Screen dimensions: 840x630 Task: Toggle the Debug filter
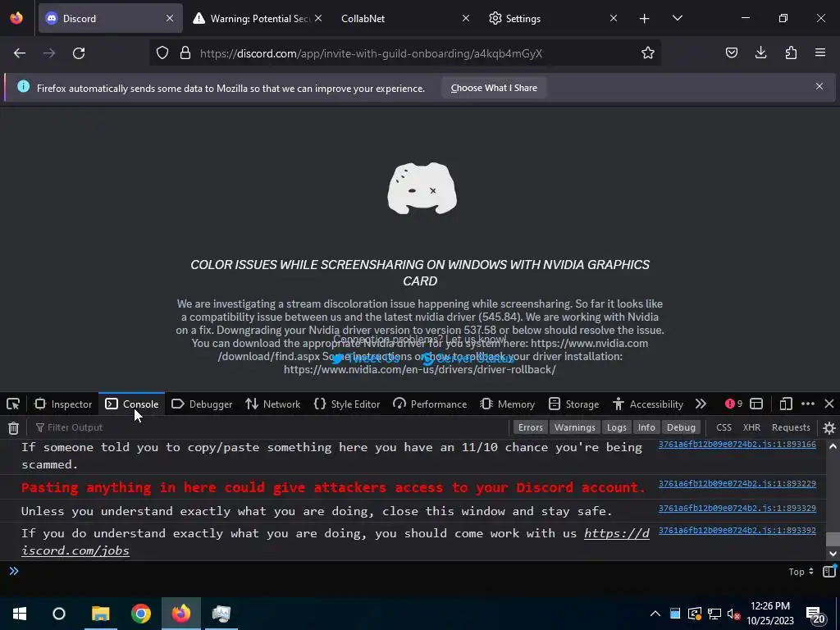[681, 427]
